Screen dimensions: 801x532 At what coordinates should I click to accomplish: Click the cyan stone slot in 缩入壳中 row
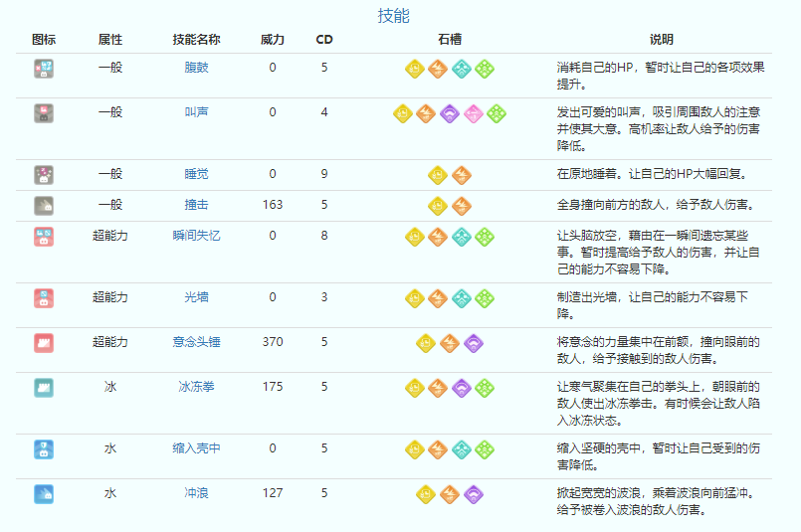coord(462,448)
